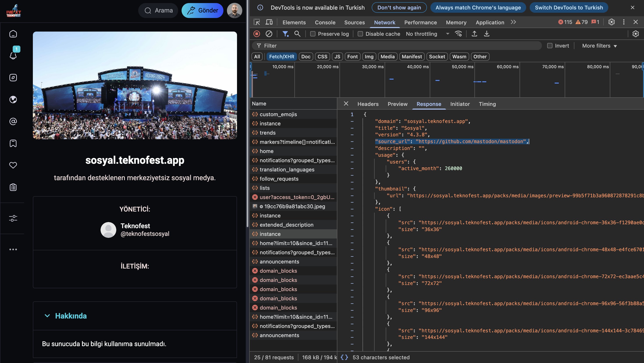Image resolution: width=644 pixels, height=363 pixels.
Task: Stop recording network log
Action: (257, 34)
